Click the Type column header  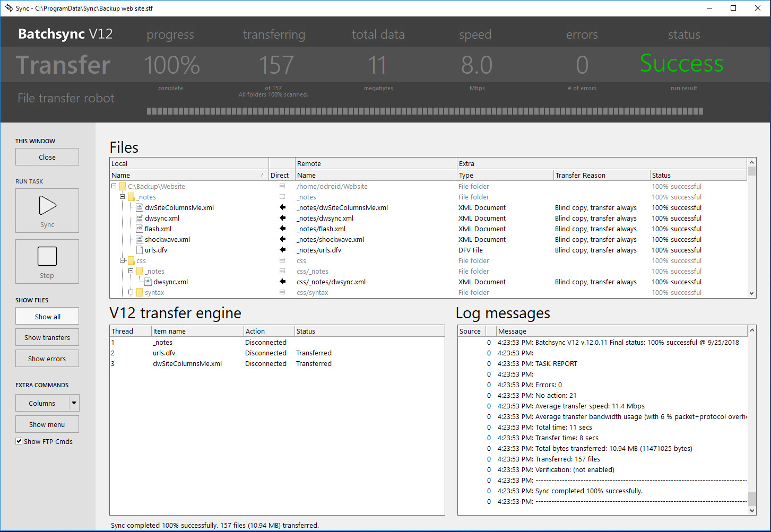click(505, 175)
